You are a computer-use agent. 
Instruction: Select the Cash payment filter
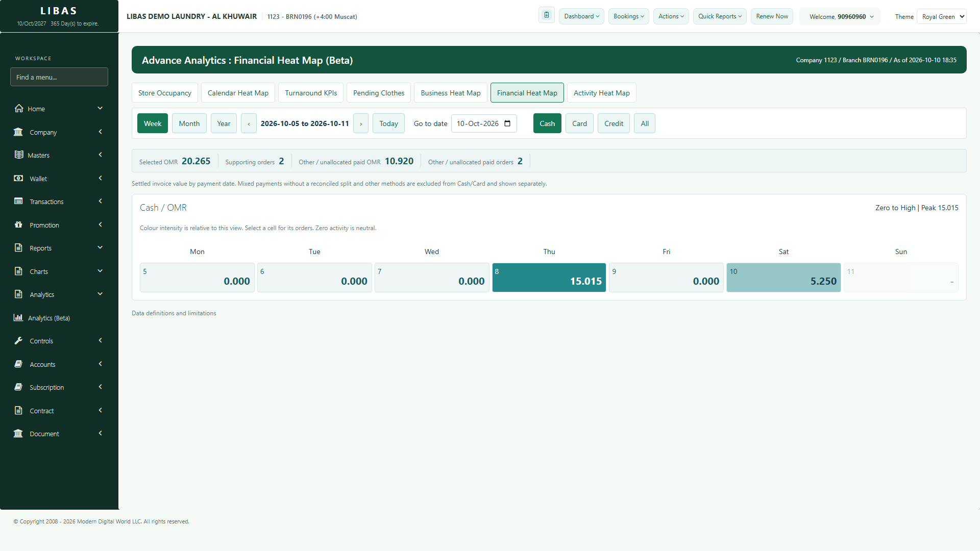pos(547,123)
